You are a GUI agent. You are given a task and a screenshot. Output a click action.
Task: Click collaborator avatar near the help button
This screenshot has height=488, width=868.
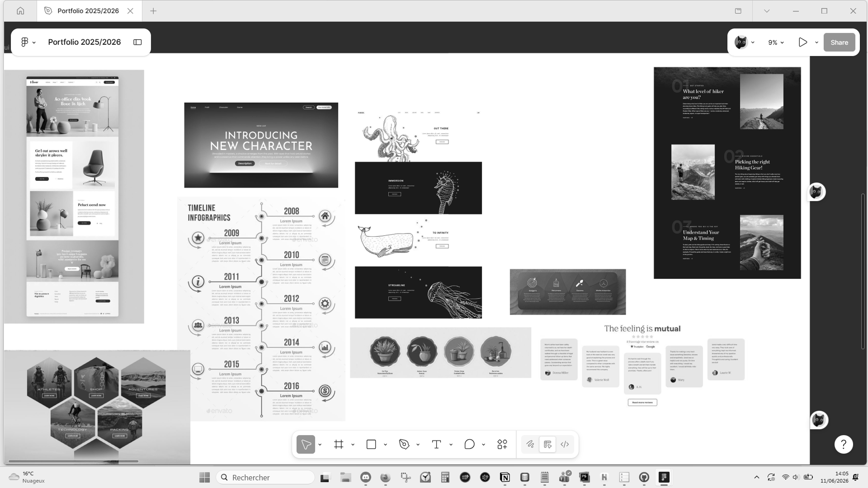[x=819, y=420]
